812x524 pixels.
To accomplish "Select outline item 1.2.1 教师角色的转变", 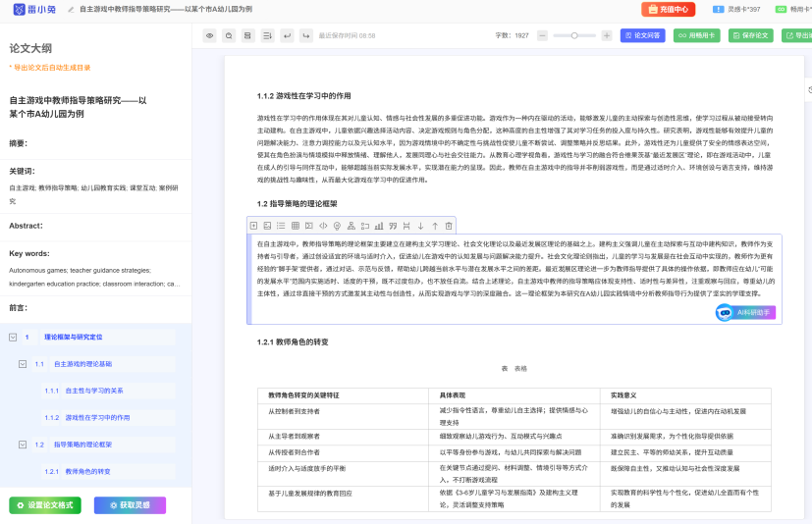I will click(x=87, y=472).
